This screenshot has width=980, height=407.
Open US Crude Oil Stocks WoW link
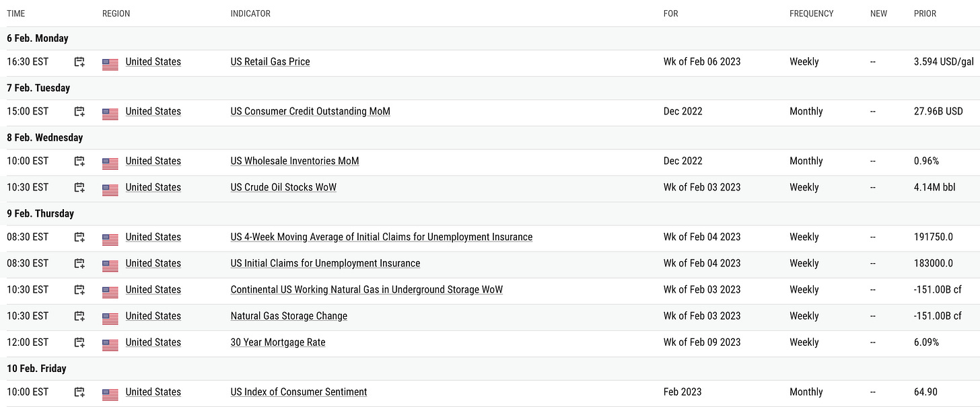point(283,188)
